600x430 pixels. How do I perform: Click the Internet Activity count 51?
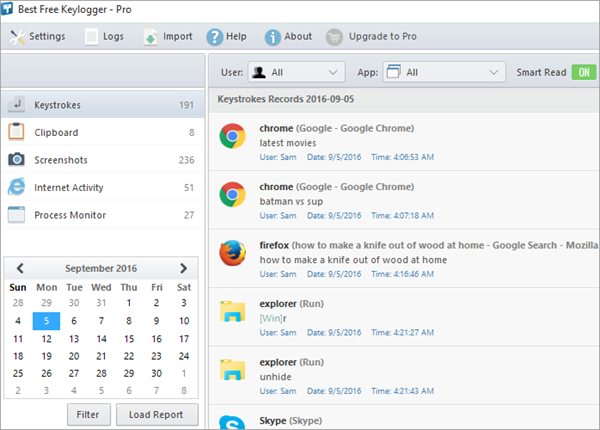pyautogui.click(x=189, y=187)
